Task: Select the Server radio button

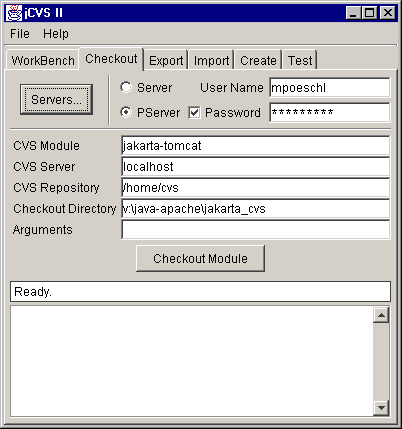Action: pyautogui.click(x=126, y=87)
